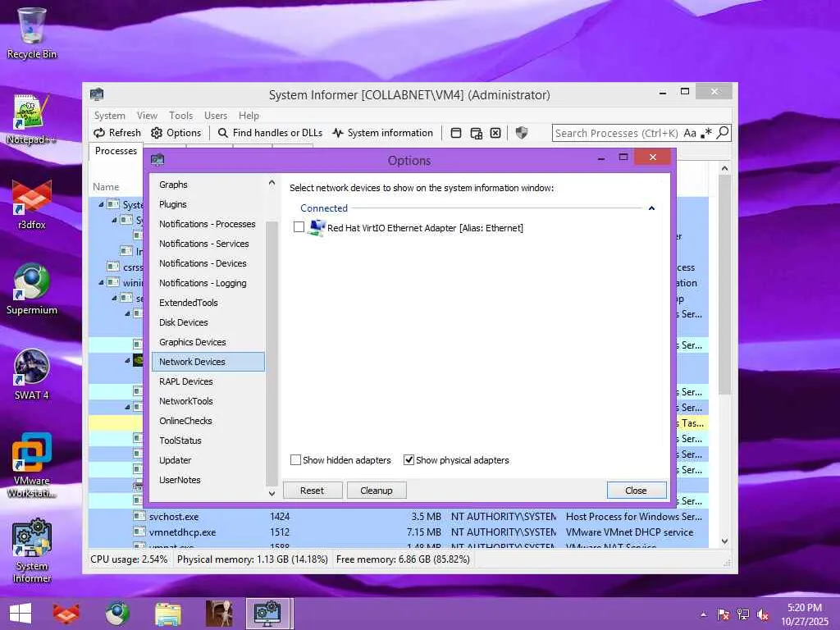Select the vmnetdhcp.exe process row

(399, 532)
